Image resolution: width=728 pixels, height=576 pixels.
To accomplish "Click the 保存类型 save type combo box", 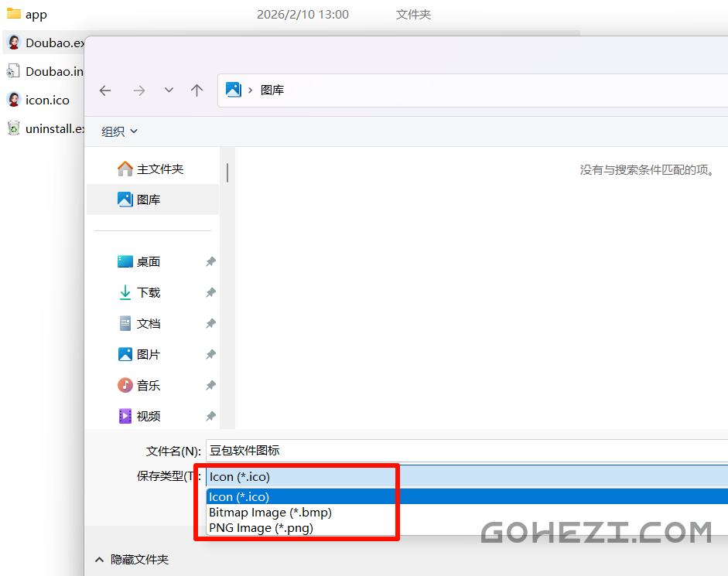I will 464,477.
